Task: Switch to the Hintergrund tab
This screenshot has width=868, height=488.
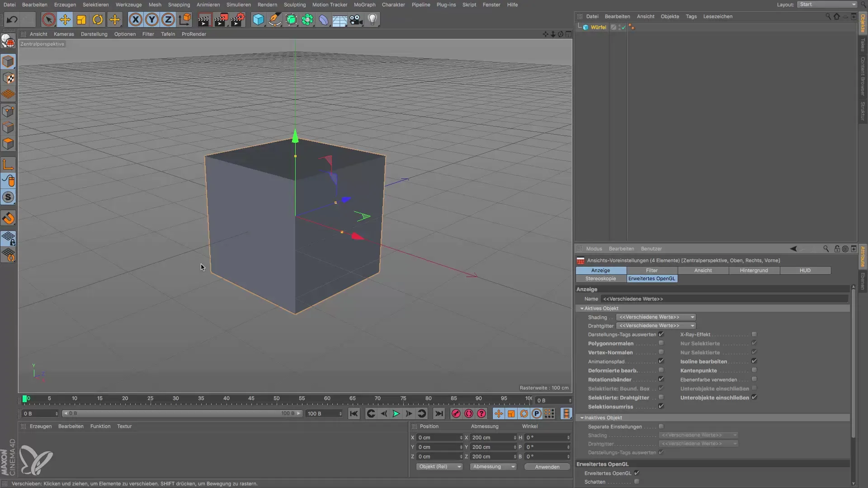Action: (754, 270)
